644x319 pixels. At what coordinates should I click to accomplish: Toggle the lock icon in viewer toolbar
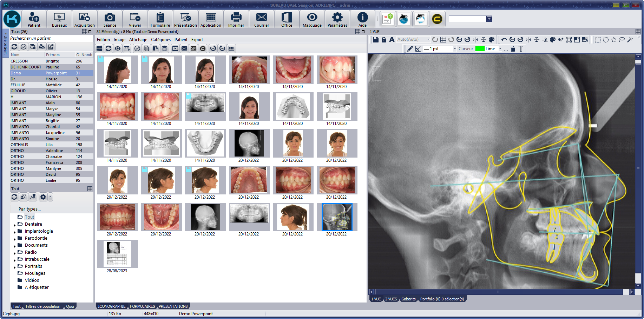384,40
